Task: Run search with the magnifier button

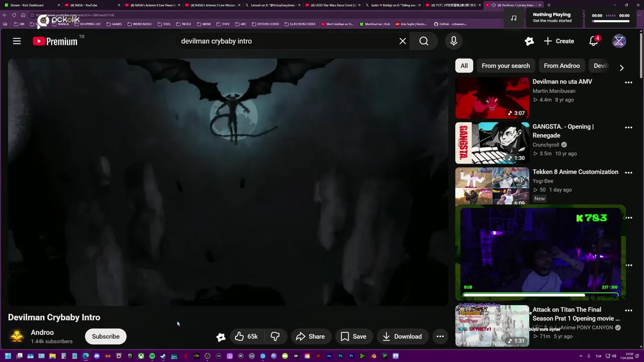Action: click(424, 41)
